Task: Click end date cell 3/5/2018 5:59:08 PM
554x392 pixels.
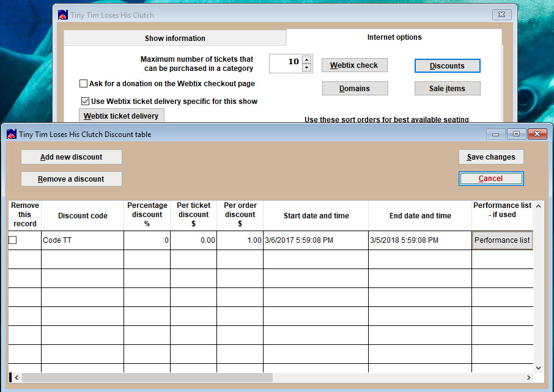Action: [x=420, y=240]
